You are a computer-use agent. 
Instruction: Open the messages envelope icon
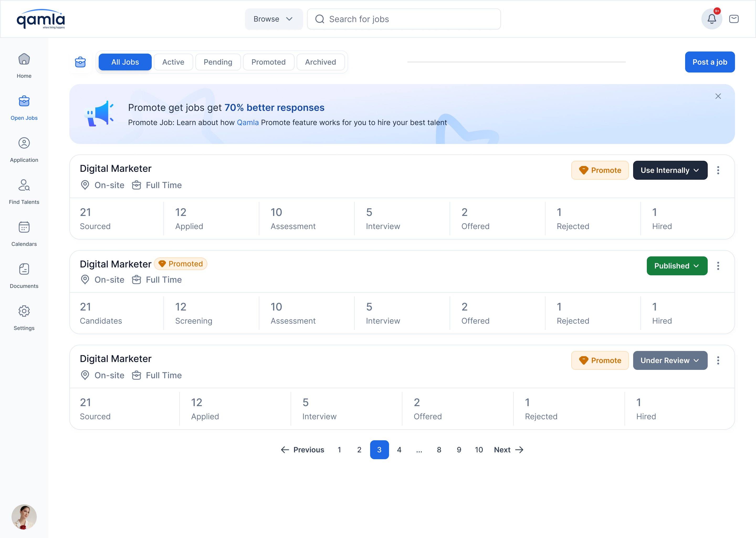[x=734, y=19]
